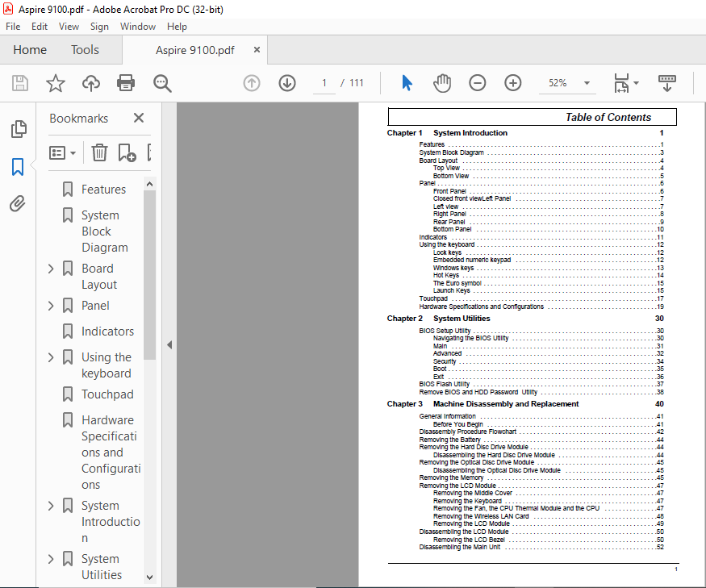Open the Window menu

click(138, 27)
